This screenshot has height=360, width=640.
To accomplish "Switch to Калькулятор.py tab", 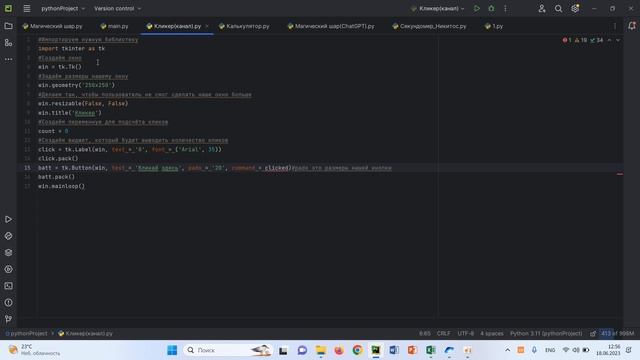I will 244,26.
